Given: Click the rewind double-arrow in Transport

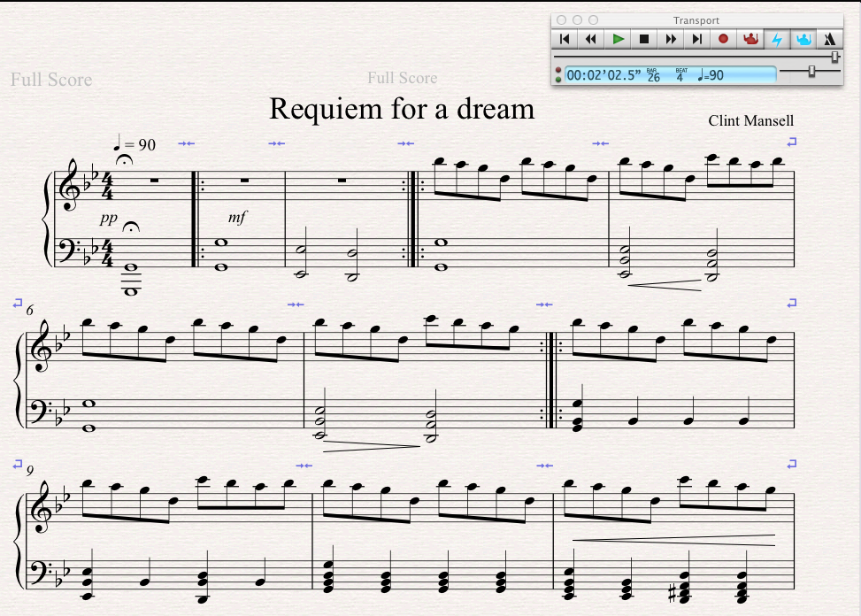Looking at the screenshot, I should click(x=591, y=39).
